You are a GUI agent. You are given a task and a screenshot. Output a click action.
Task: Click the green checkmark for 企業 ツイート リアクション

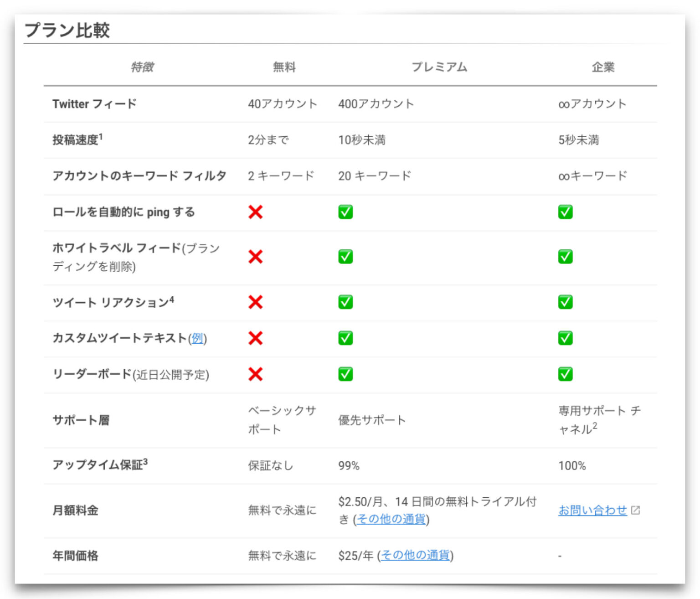565,302
